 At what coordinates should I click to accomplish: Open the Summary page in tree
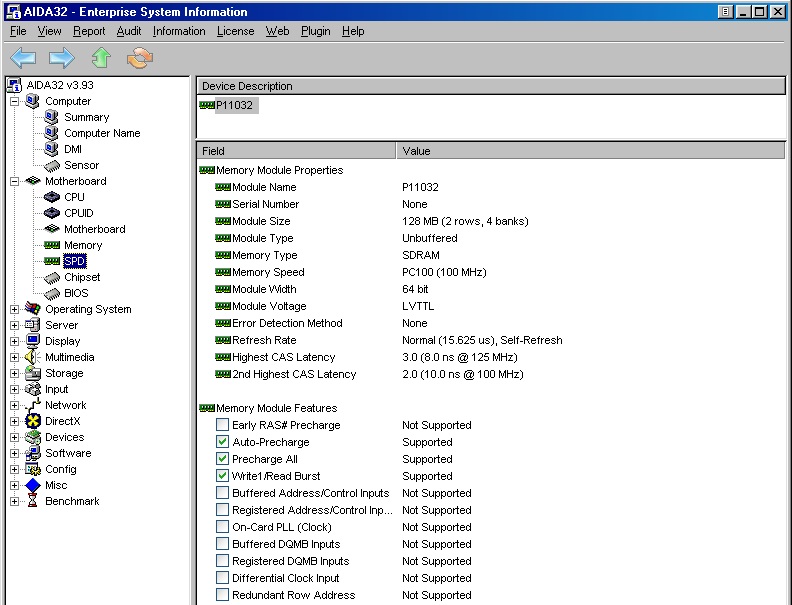86,117
